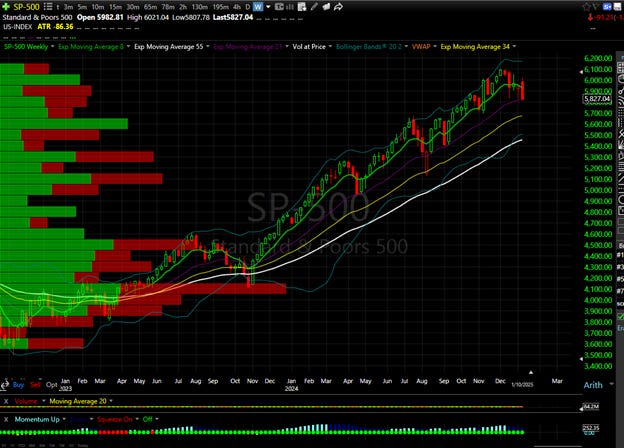This screenshot has height=448, width=624.
Task: Open the SP-500 Weekly plot dropdown
Action: [x=52, y=47]
